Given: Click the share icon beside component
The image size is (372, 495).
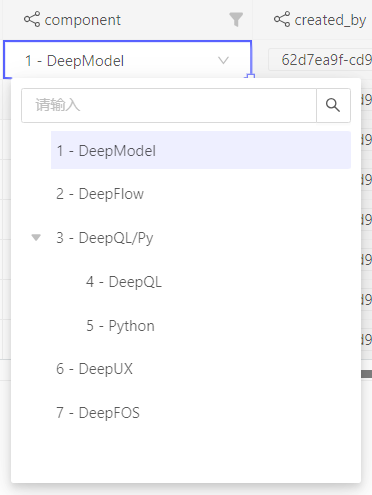Looking at the screenshot, I should pyautogui.click(x=32, y=19).
